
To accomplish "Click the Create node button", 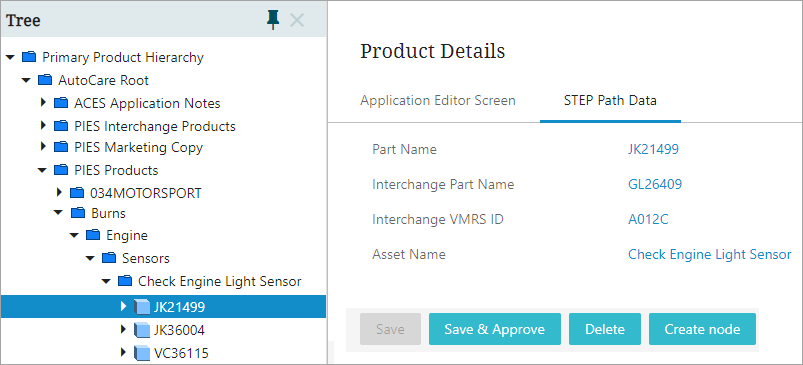I will click(702, 329).
